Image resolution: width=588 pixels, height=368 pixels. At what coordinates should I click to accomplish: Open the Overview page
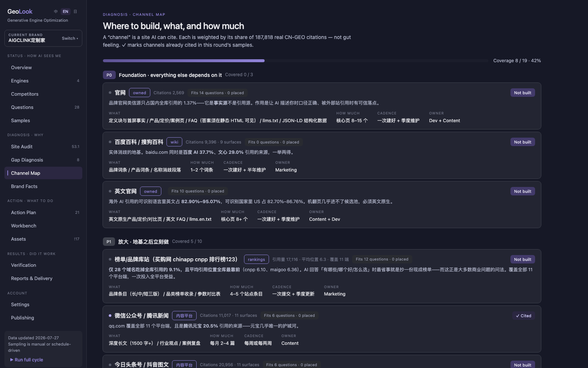click(43, 68)
